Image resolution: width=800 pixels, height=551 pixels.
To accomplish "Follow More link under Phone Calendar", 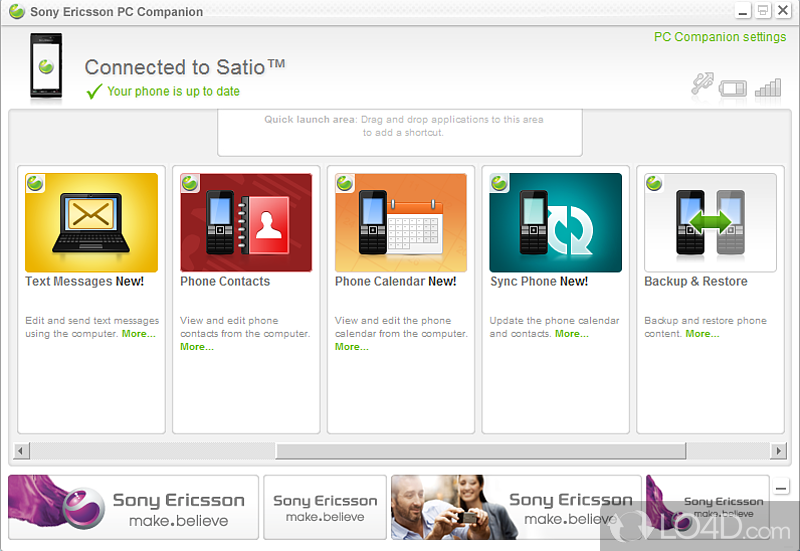I will pos(352,347).
